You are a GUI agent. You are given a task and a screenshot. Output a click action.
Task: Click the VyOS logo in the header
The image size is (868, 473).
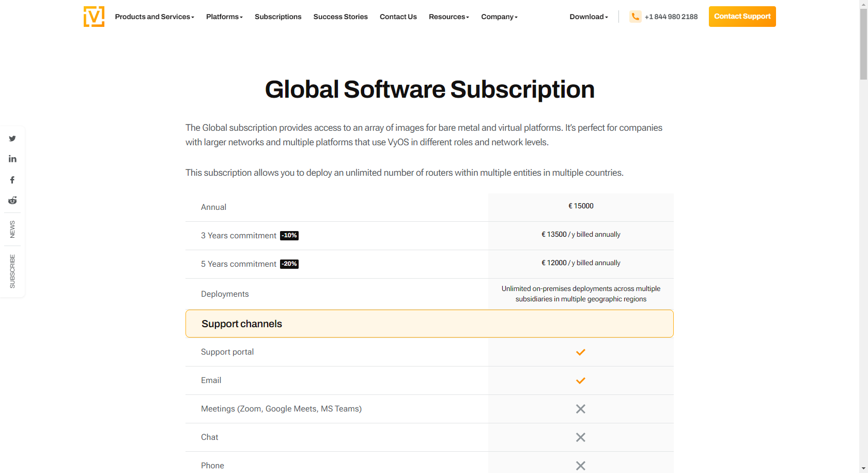(x=94, y=16)
